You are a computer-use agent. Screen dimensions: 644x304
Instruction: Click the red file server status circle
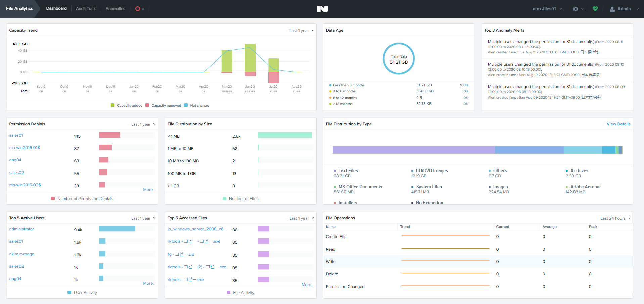(137, 9)
